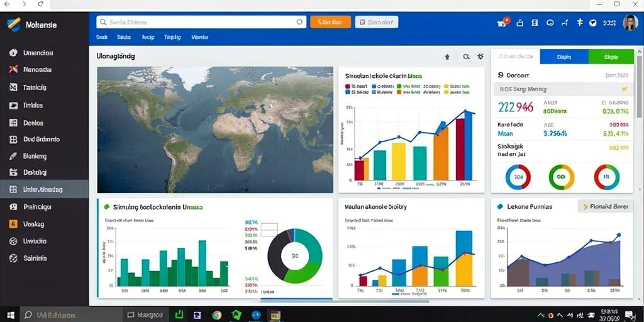Open Chrome from the Windows taskbar
Screen dimensions: 644x322
click(217, 315)
